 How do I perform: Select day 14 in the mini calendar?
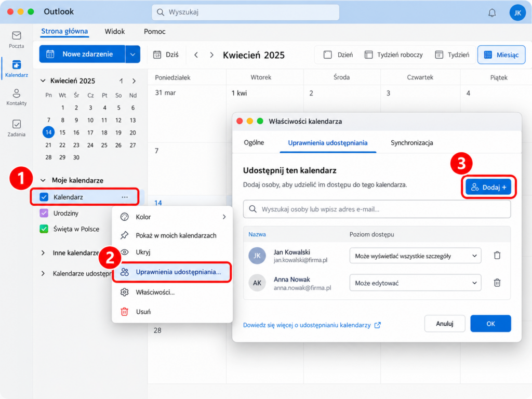tap(48, 132)
